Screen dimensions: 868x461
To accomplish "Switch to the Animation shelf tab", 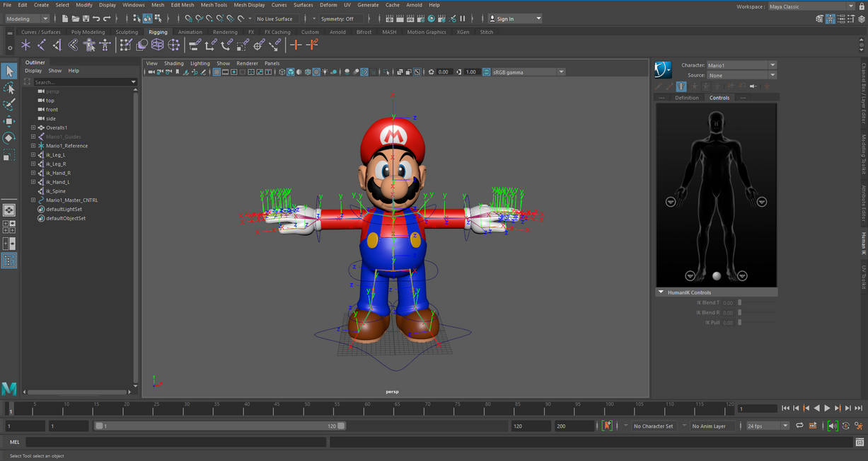I will [190, 32].
